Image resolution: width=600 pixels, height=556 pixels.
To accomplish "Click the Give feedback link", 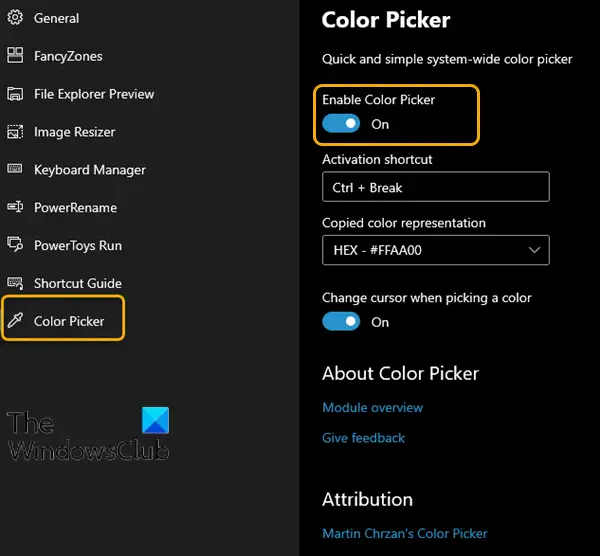I will point(363,438).
